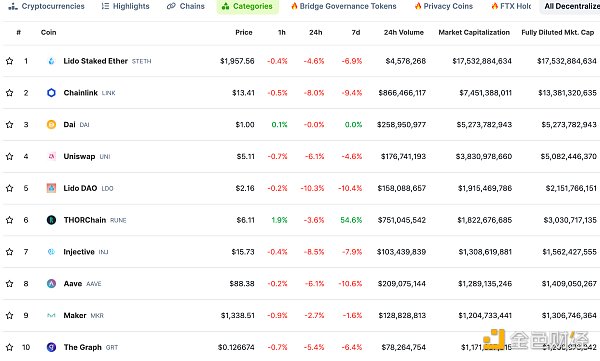
Task: Open Privacy Coins trending category
Action: click(444, 6)
